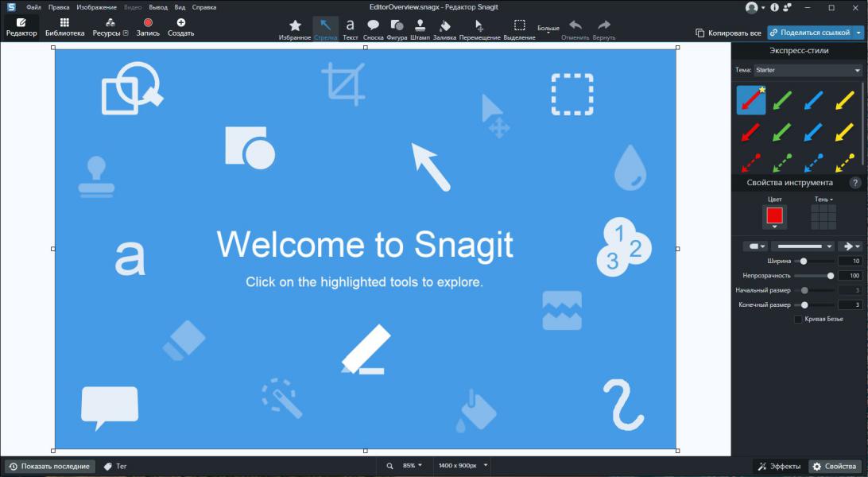Screen dimensions: 868x477
Task: Open the Изображение menu
Action: pos(96,7)
